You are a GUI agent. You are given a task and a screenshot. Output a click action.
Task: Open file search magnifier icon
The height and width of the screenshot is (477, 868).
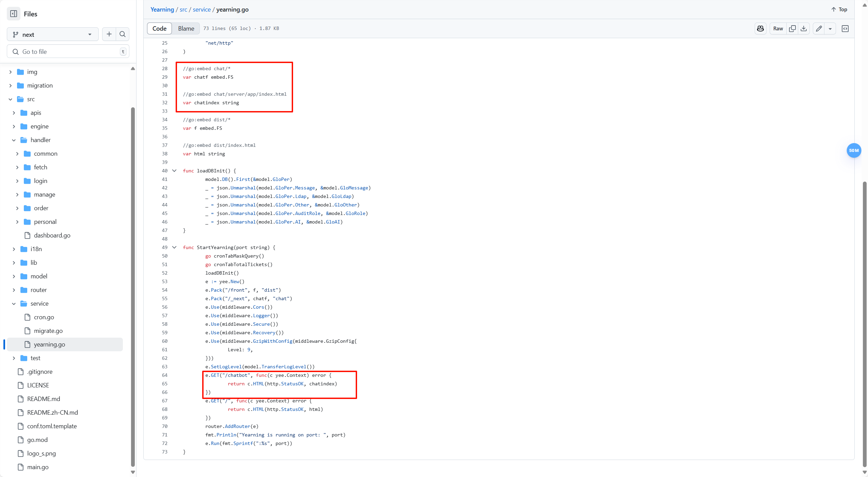pos(123,34)
